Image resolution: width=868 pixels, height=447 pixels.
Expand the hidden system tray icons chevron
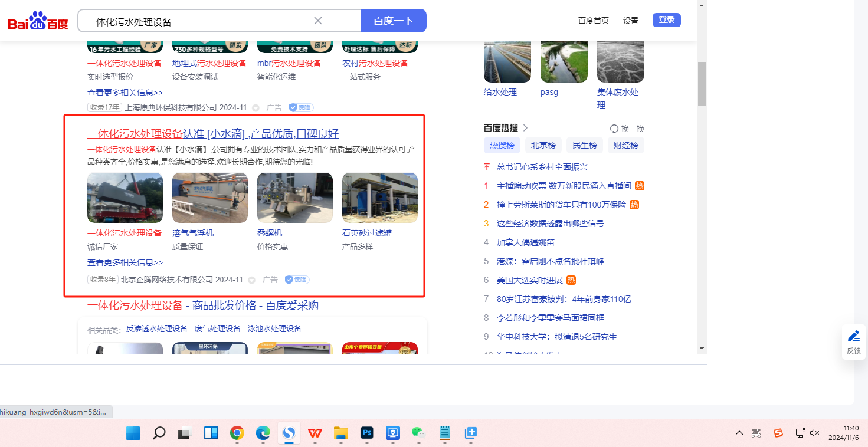point(739,433)
